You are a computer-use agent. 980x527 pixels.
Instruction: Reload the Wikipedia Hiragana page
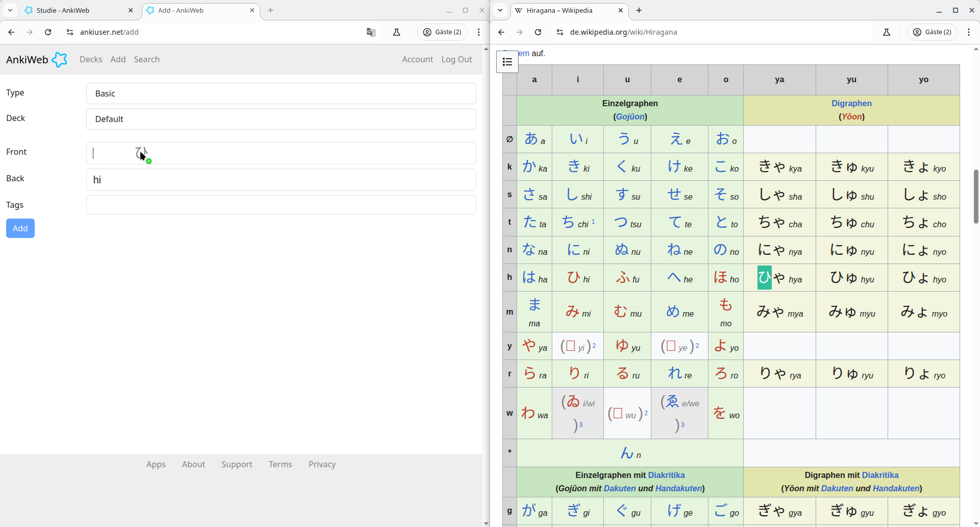[x=538, y=32]
